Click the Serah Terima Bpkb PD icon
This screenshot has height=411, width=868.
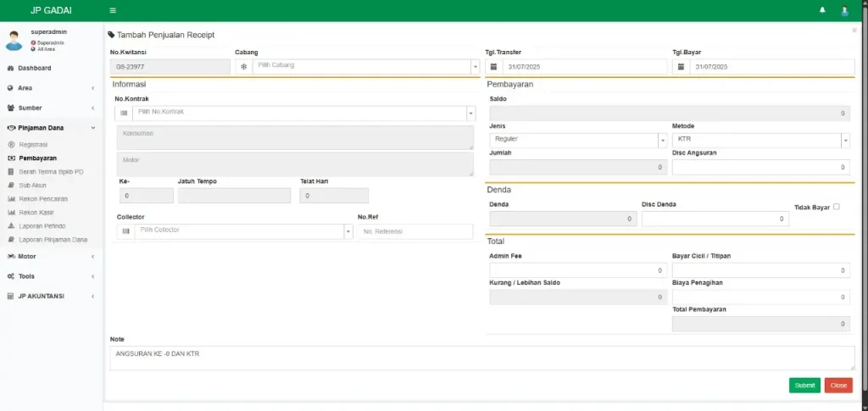[x=11, y=171]
